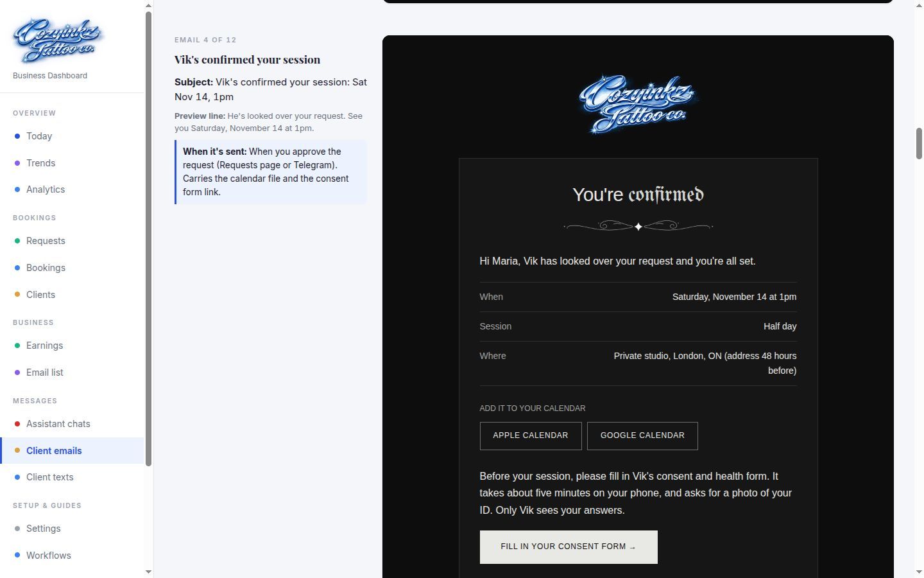Image resolution: width=924 pixels, height=578 pixels.
Task: Open Client texts under Messages
Action: 72,477
